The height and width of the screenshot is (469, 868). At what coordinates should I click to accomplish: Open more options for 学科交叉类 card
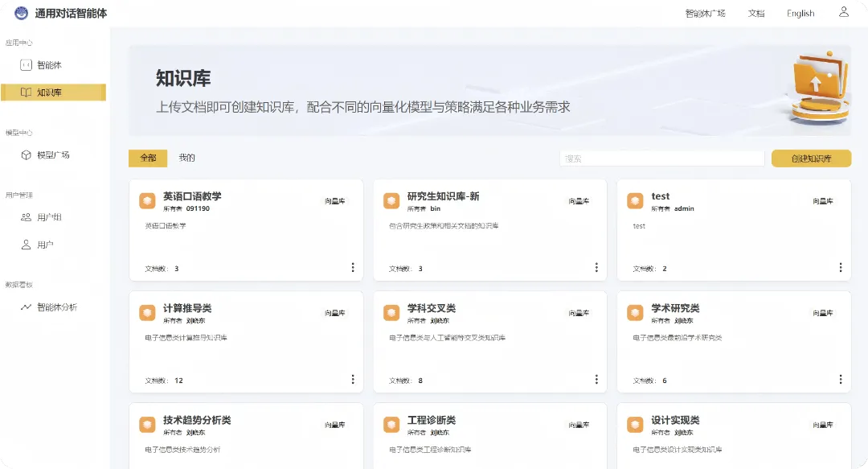point(596,380)
